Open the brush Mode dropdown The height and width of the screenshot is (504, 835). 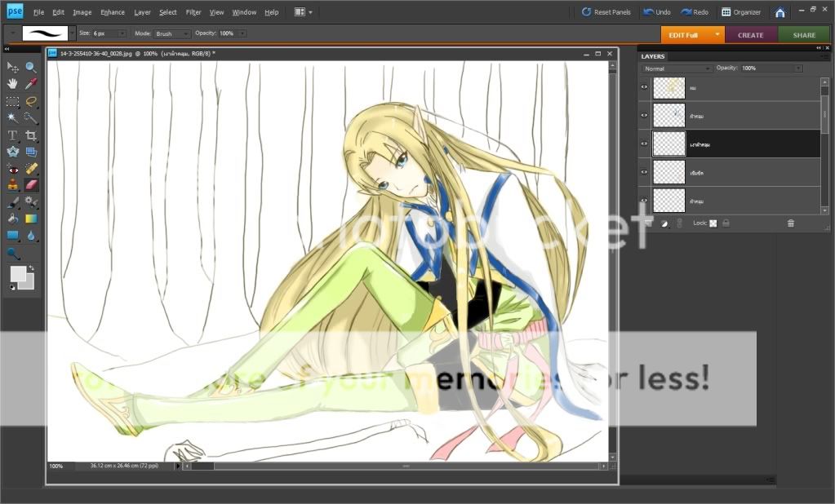171,33
